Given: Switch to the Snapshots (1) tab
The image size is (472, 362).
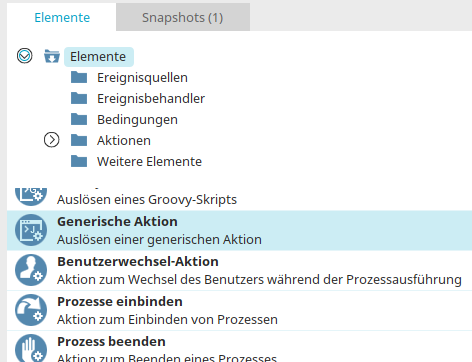Looking at the screenshot, I should pyautogui.click(x=183, y=17).
